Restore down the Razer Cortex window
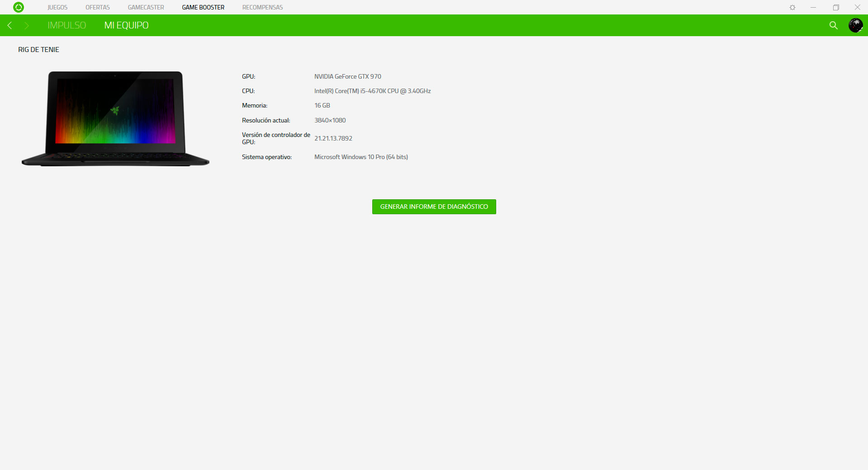 (836, 7)
